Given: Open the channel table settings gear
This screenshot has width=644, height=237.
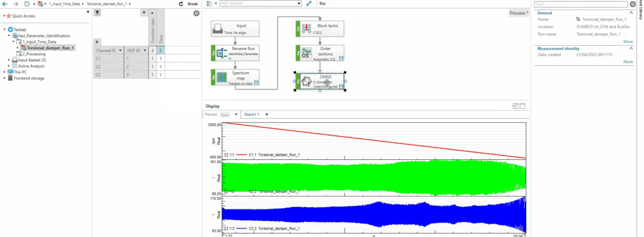Looking at the screenshot, I should [x=197, y=13].
